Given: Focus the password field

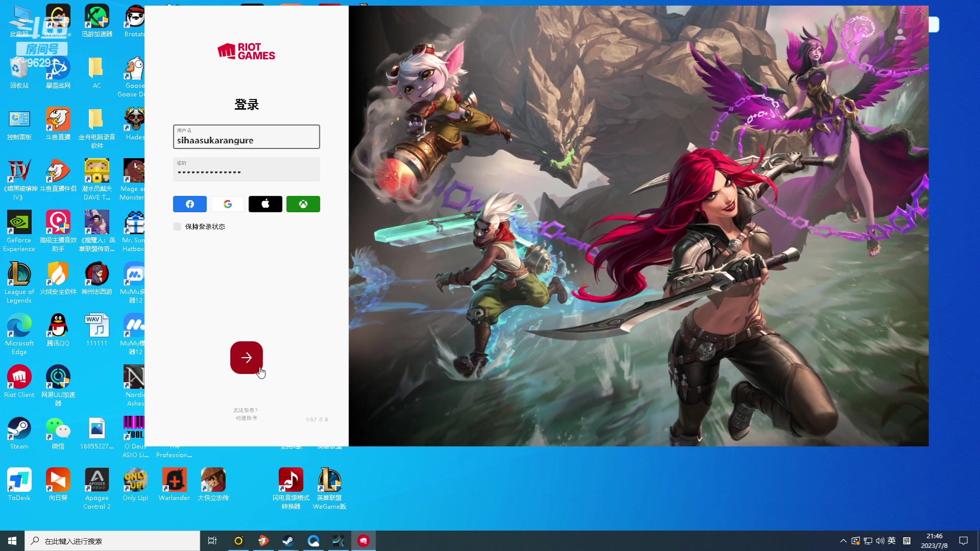Looking at the screenshot, I should click(246, 170).
